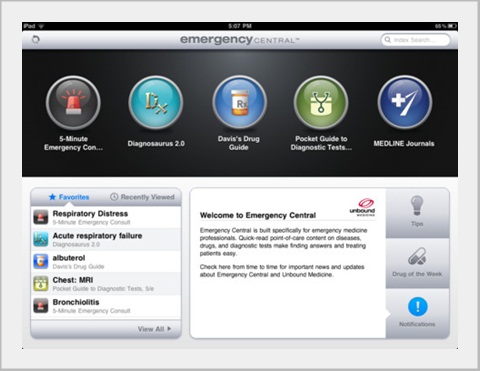This screenshot has height=371, width=480.
Task: Open Bronchiolitis favorite entry
Action: (x=106, y=306)
